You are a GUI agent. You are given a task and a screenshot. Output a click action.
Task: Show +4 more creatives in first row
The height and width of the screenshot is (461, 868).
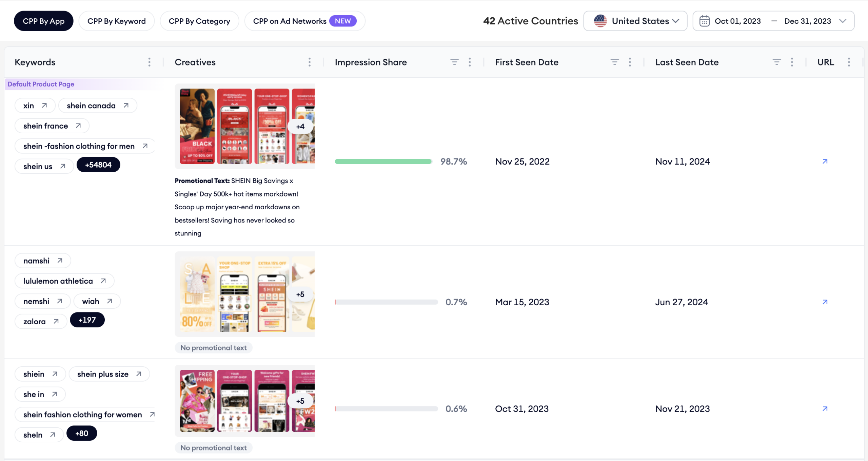(300, 127)
